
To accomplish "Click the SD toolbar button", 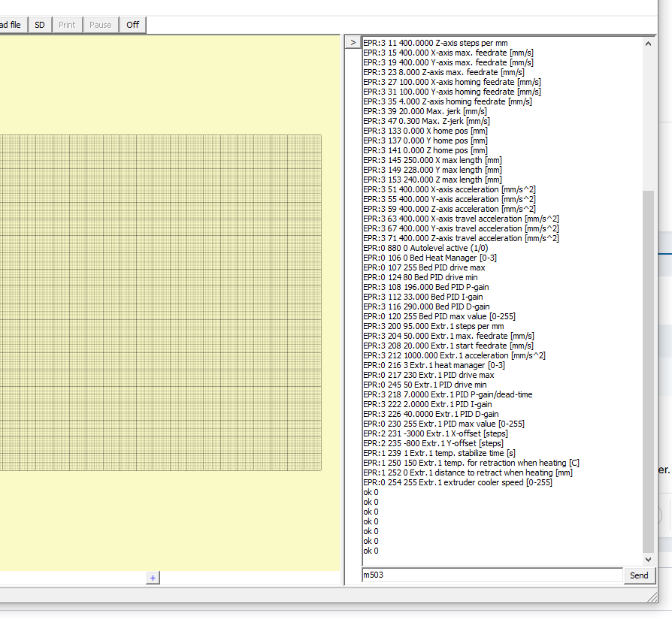I will [x=40, y=25].
